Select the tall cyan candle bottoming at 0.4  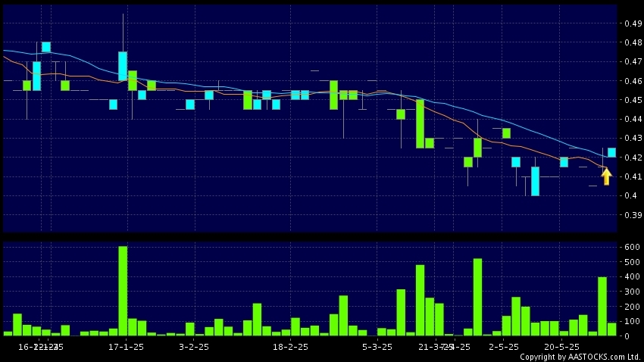(x=535, y=181)
